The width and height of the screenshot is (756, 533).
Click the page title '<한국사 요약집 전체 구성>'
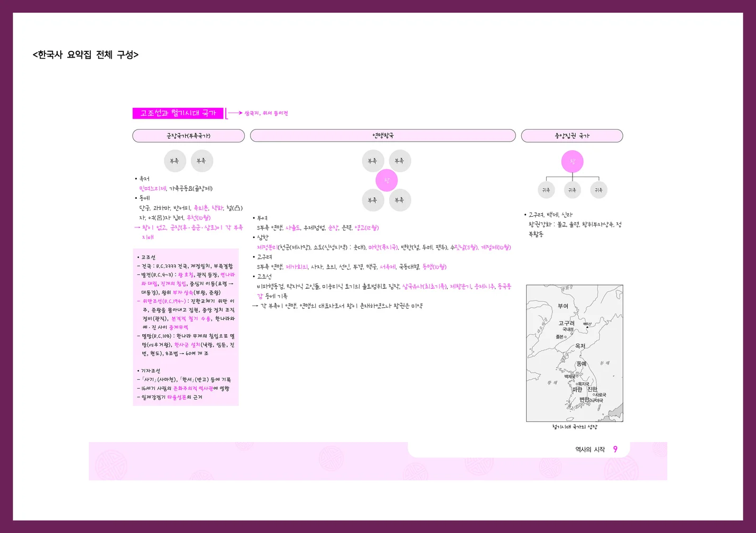click(86, 54)
